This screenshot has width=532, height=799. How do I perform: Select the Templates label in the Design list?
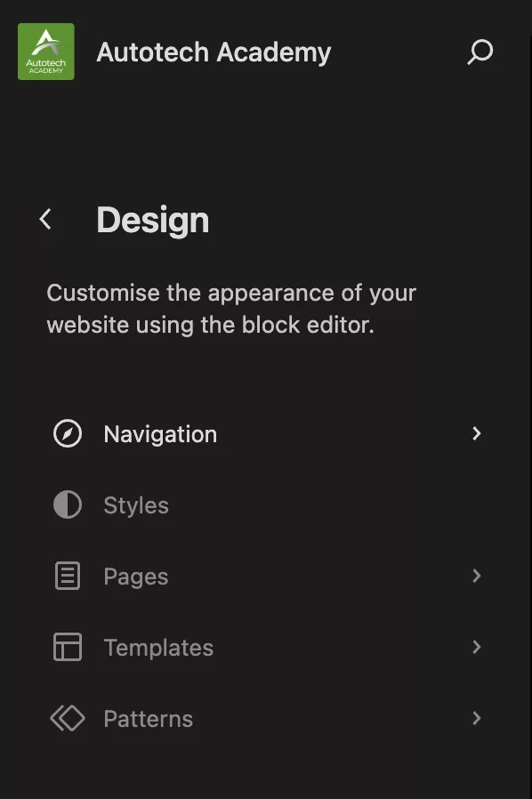pyautogui.click(x=158, y=648)
